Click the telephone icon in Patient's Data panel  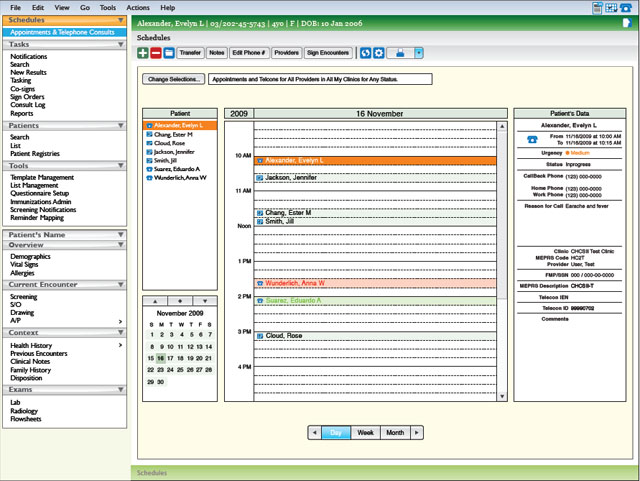[x=532, y=139]
